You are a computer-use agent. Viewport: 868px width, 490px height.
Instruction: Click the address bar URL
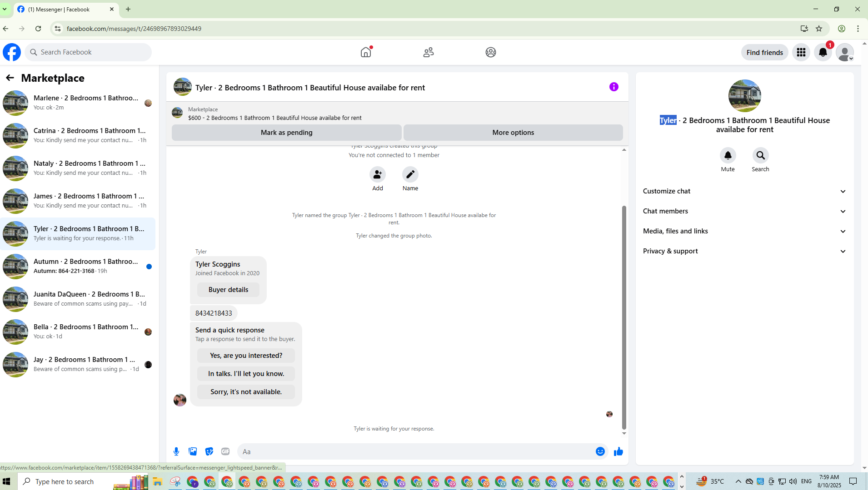pos(134,29)
